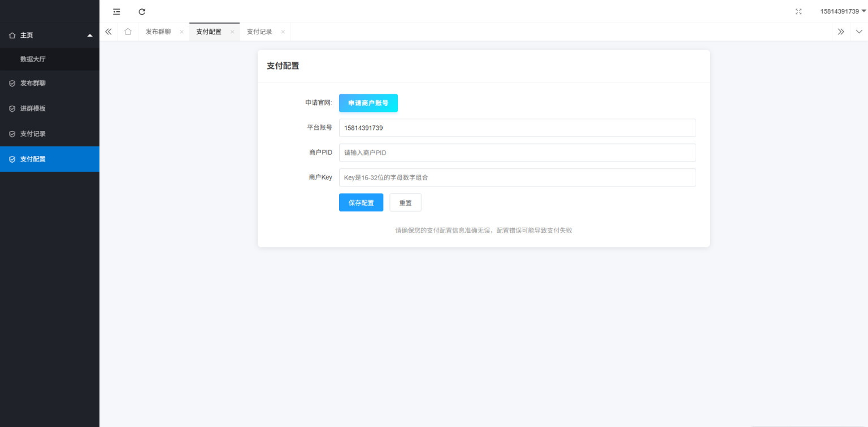Toggle fullscreen mode icon
Image resolution: width=868 pixels, height=427 pixels.
click(798, 11)
